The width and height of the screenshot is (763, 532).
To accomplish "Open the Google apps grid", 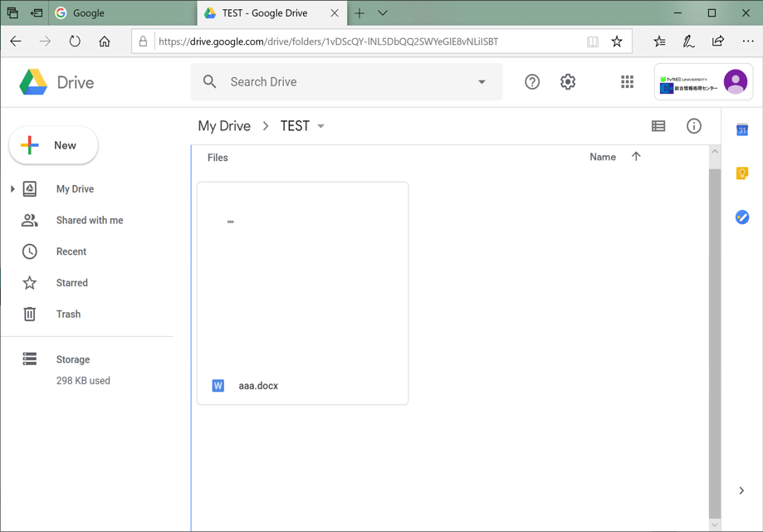I will [x=627, y=82].
